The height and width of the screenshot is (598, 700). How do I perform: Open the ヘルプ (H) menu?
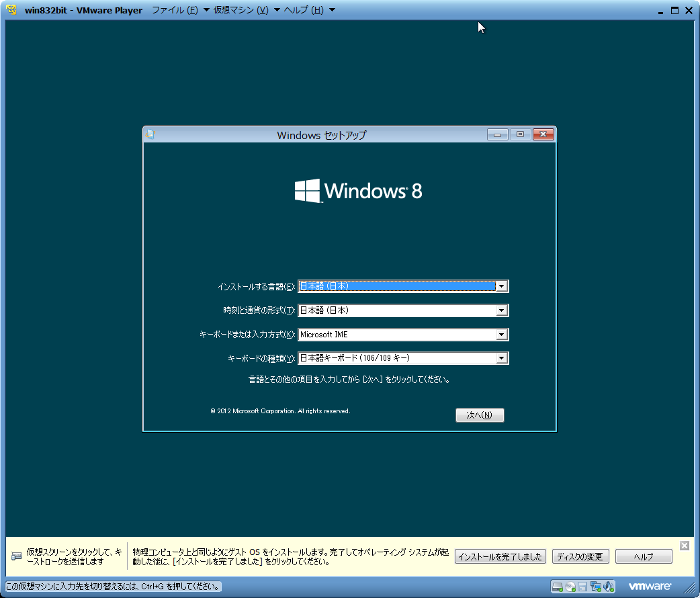(x=310, y=10)
